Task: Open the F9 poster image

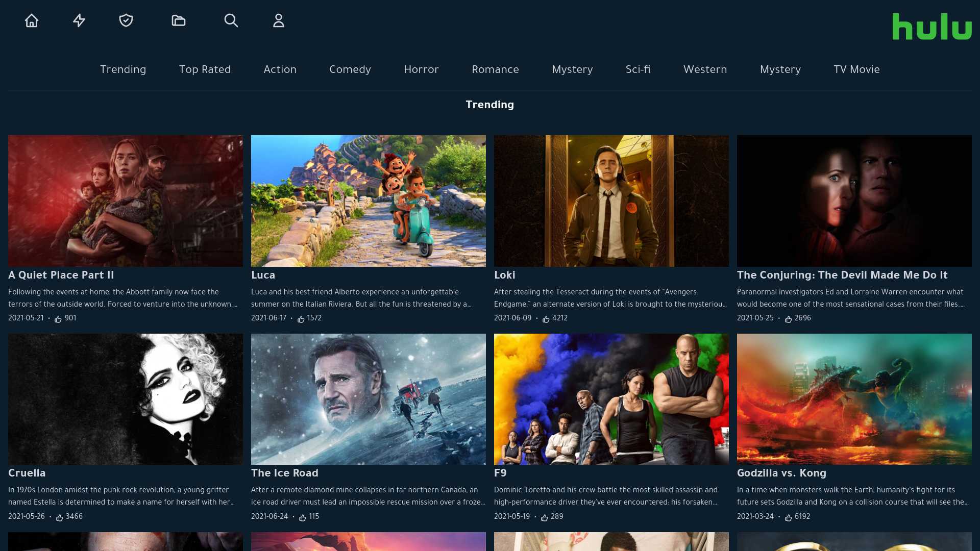Action: [611, 399]
